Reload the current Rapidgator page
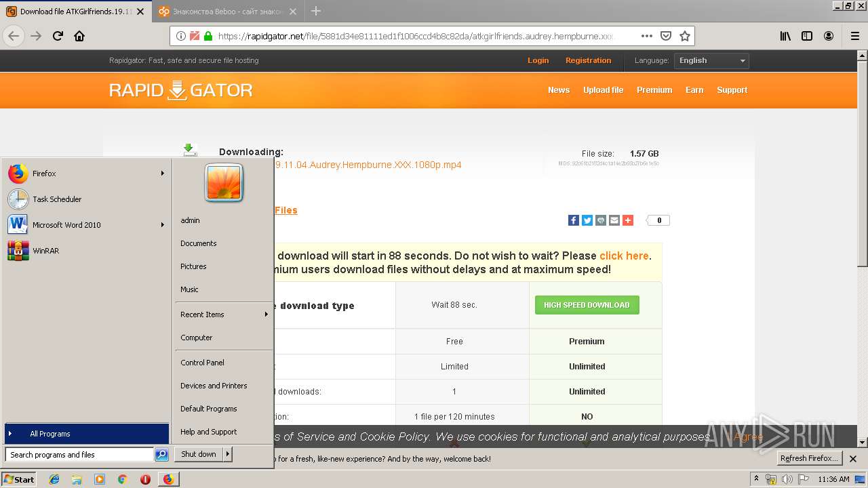Image resolution: width=868 pixels, height=488 pixels. click(x=58, y=36)
